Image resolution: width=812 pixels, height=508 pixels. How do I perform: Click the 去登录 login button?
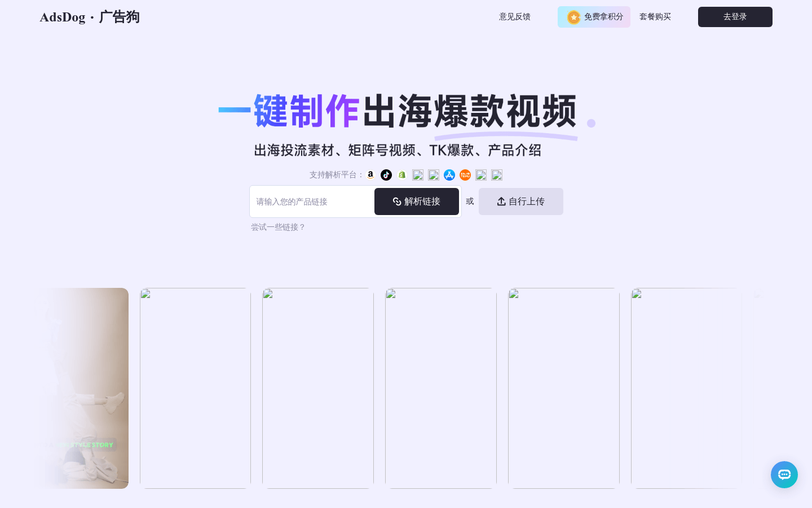click(735, 17)
